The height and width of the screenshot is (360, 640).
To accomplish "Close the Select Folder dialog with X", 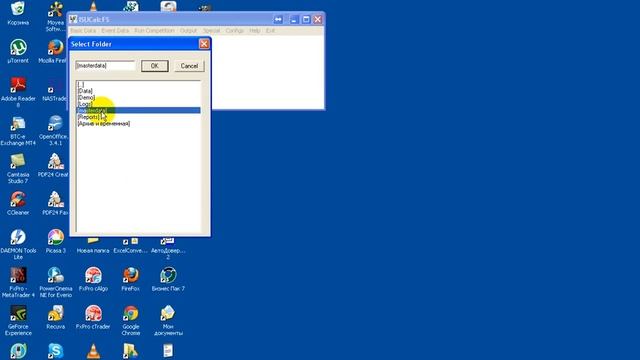I will 204,44.
